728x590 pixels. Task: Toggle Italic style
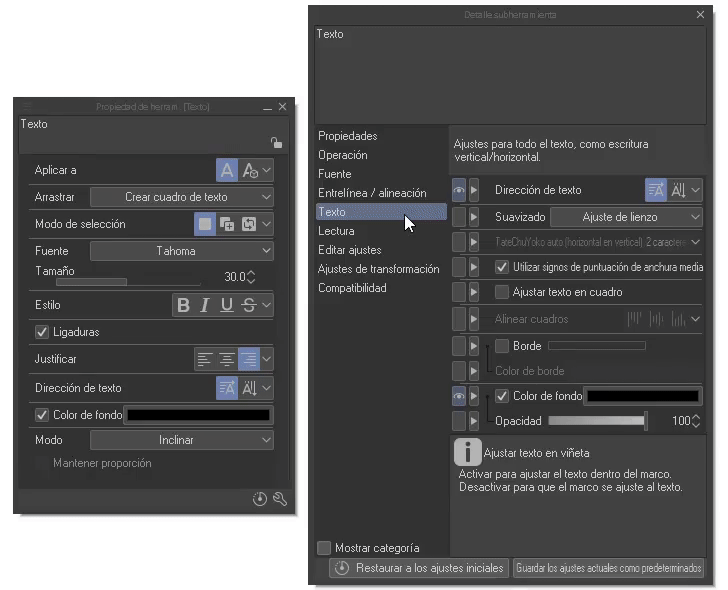click(x=205, y=305)
